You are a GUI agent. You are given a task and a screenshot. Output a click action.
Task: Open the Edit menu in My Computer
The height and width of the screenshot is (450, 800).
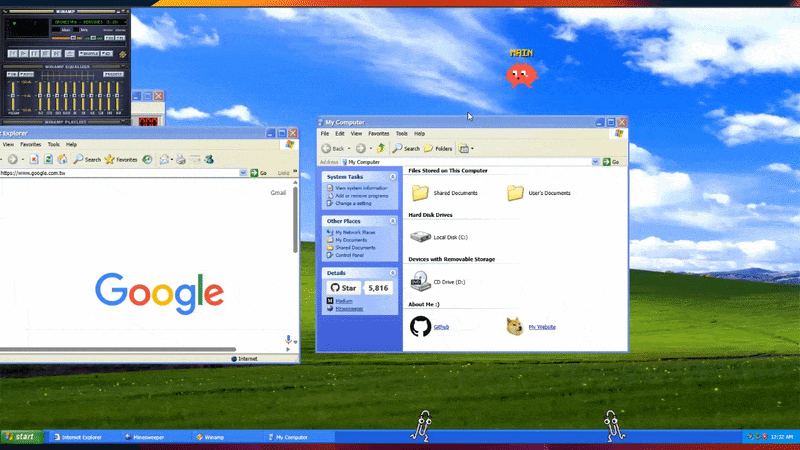(x=340, y=134)
